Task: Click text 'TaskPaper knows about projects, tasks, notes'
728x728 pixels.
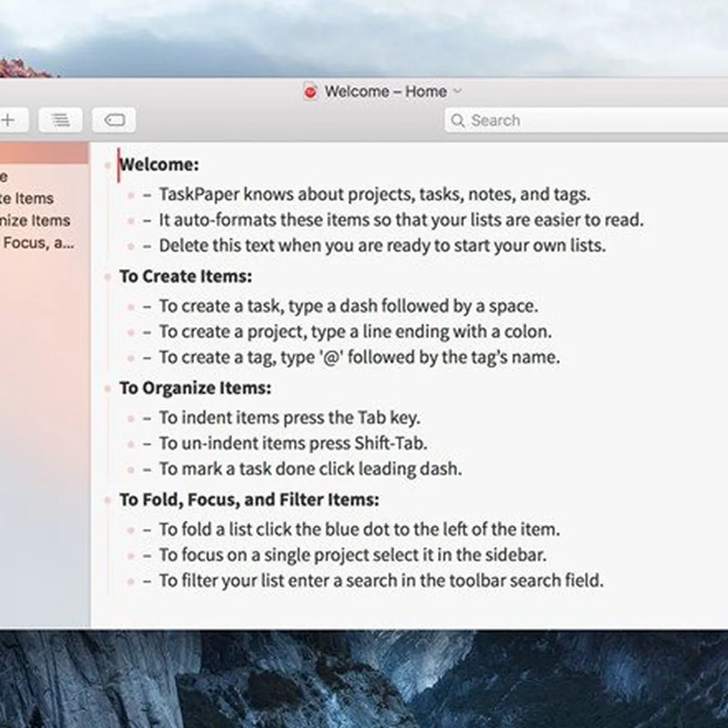Action: click(x=374, y=194)
